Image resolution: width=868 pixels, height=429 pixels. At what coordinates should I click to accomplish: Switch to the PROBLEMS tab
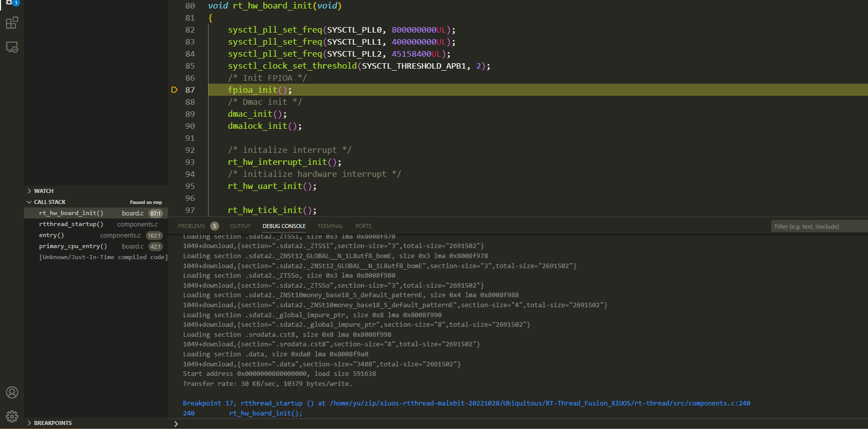192,226
